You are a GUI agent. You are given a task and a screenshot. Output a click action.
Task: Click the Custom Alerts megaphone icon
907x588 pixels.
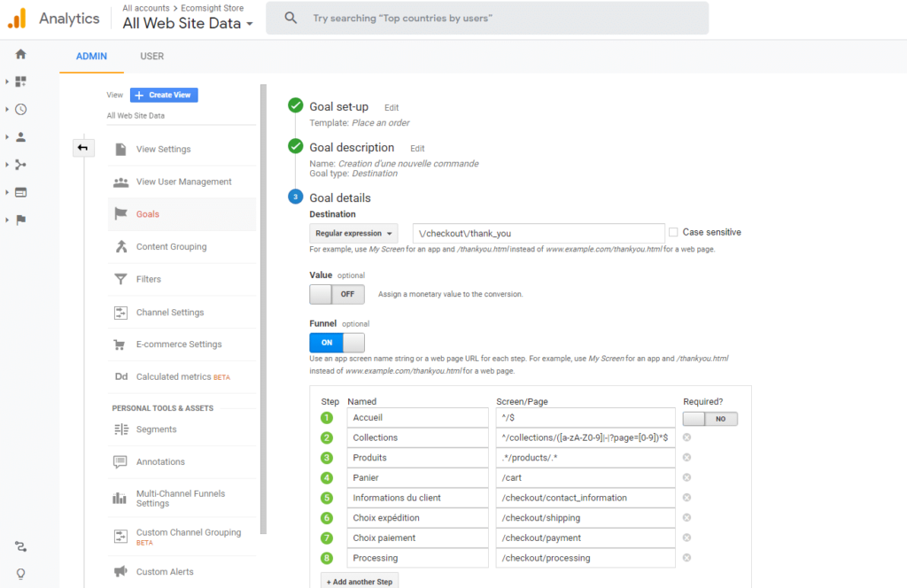tap(120, 572)
